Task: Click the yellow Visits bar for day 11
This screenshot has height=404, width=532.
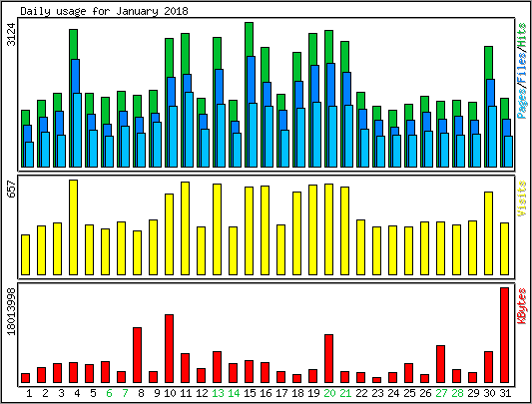Action: click(186, 228)
